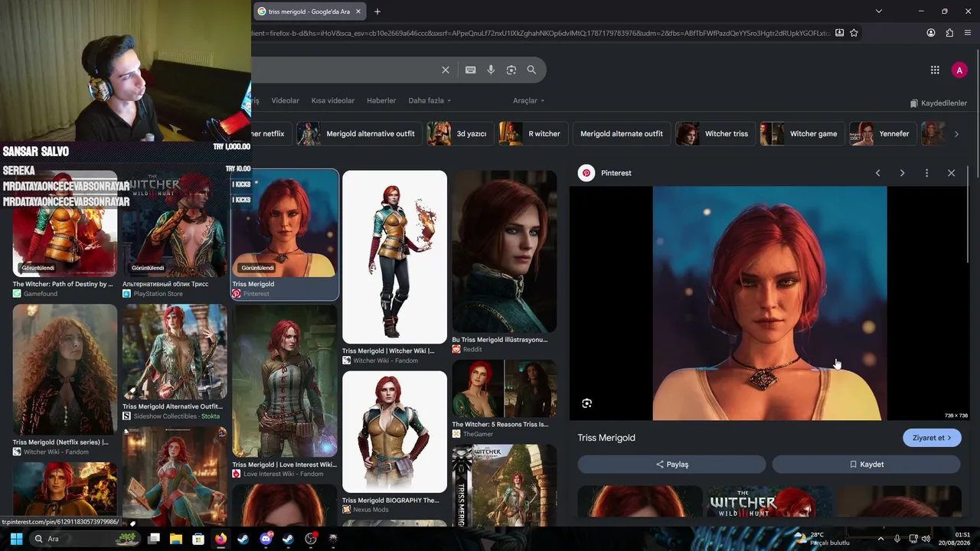Filter by the 3d yazıcı chip
The width and height of the screenshot is (980, 551).
click(460, 134)
